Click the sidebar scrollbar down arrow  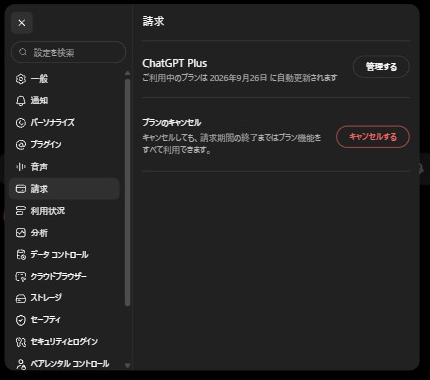click(127, 366)
